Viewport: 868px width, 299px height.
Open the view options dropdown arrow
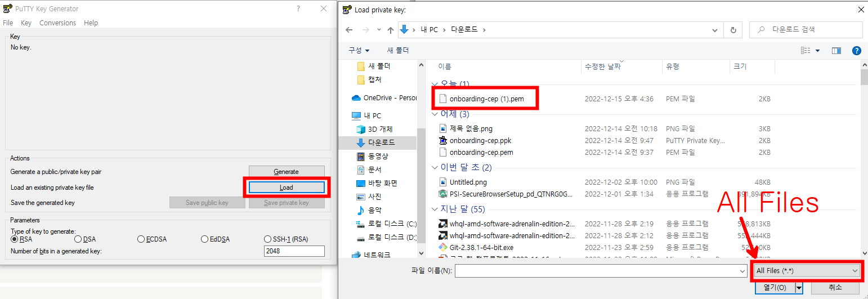tap(818, 51)
